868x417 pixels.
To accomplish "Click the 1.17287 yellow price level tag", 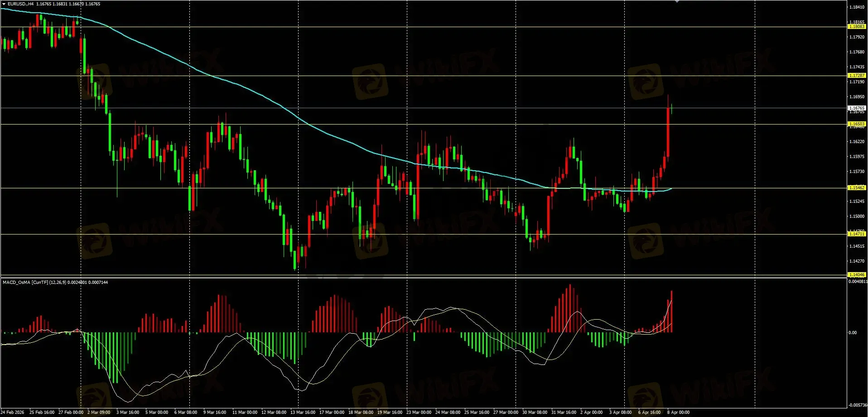I will (x=857, y=76).
